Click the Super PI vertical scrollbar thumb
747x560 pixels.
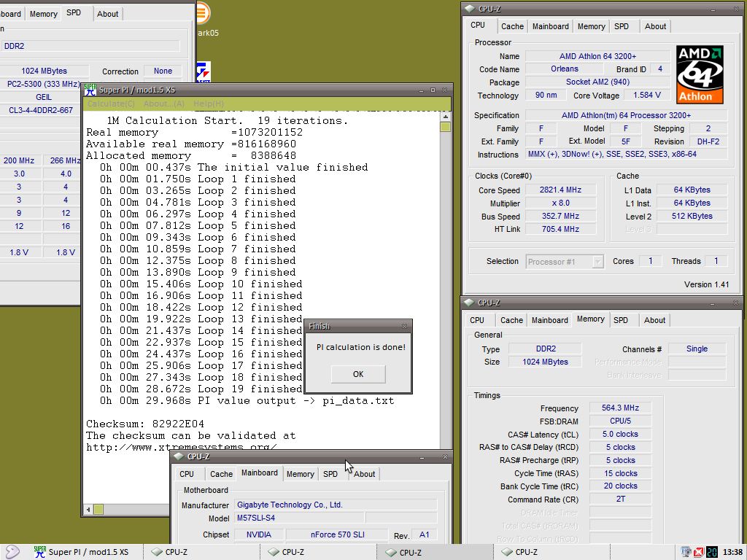445,127
